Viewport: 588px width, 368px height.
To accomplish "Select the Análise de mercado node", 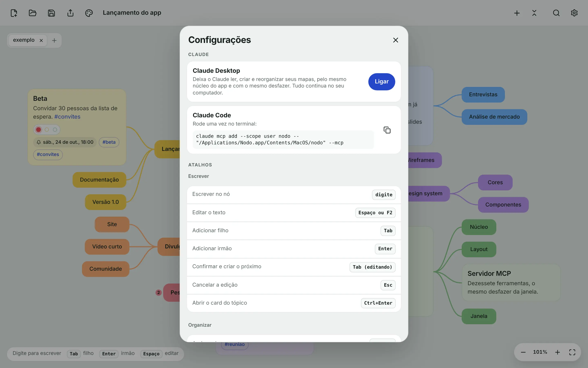I will point(494,117).
